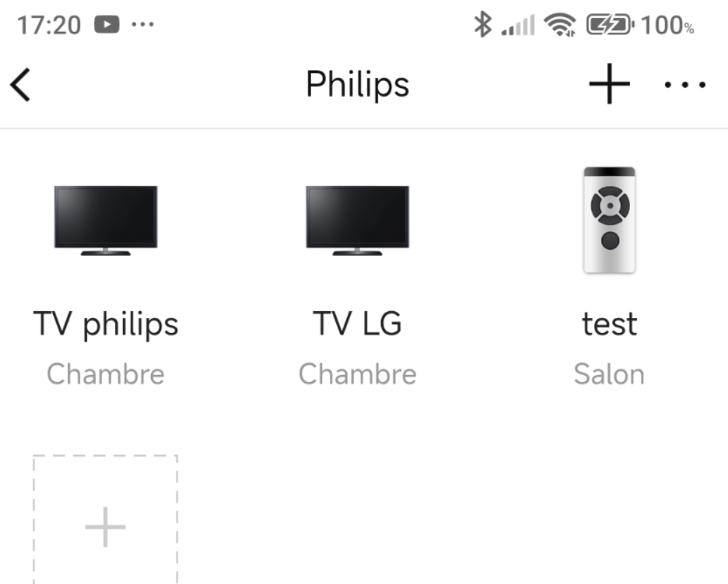728x584 pixels.
Task: Tap the Salon room under test
Action: point(609,374)
